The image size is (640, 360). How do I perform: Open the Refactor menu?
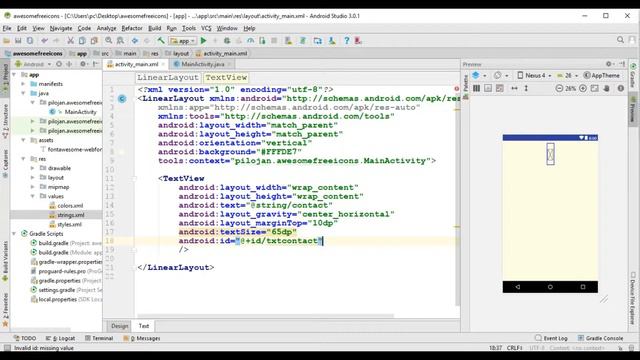[x=132, y=28]
